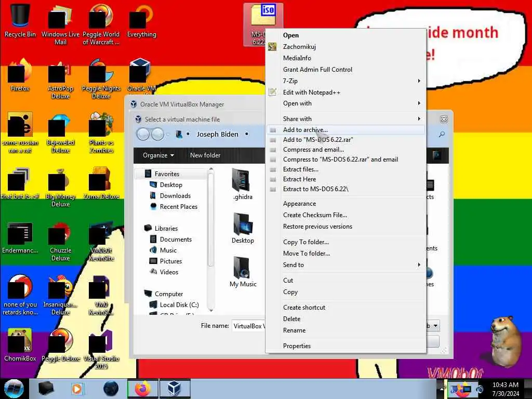The width and height of the screenshot is (532, 399).
Task: Select the MS-DOS 6.22 iso file icon
Action: 263,15
